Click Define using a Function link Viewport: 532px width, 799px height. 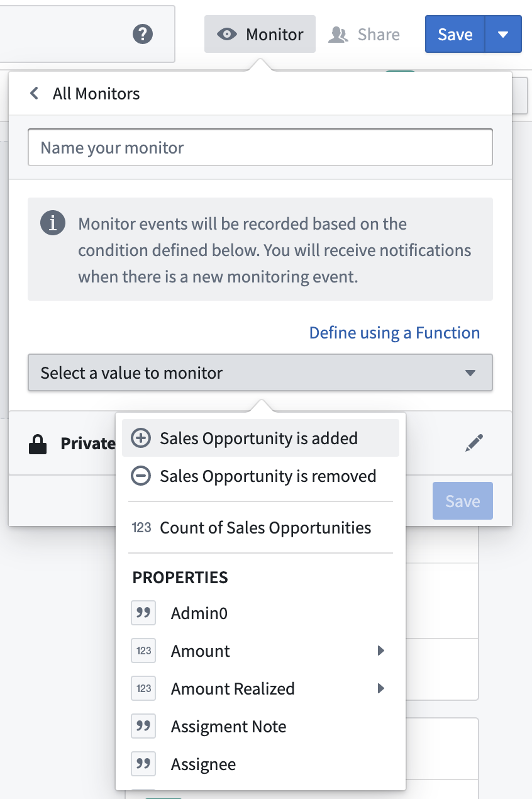pyautogui.click(x=394, y=333)
